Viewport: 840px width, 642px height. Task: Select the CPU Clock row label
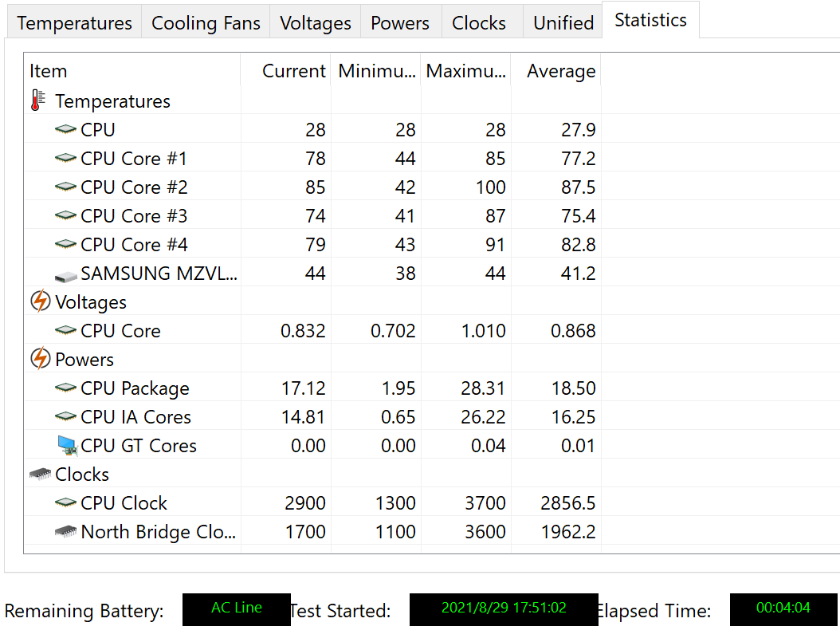(124, 503)
